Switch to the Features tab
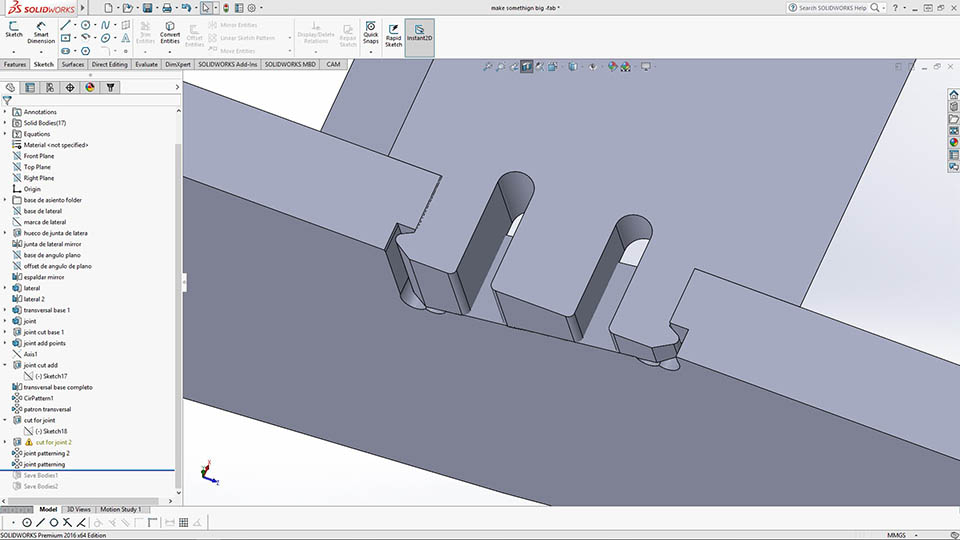This screenshot has height=540, width=960. (15, 64)
